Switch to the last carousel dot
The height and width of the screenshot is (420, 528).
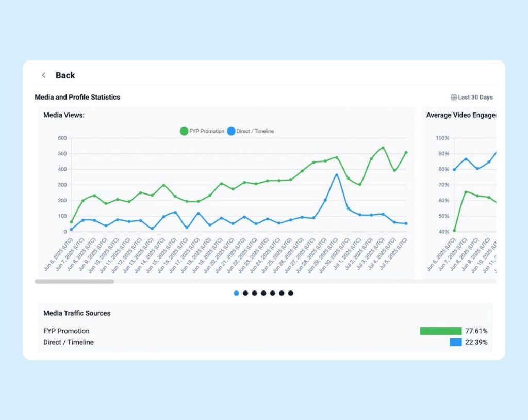pos(291,293)
